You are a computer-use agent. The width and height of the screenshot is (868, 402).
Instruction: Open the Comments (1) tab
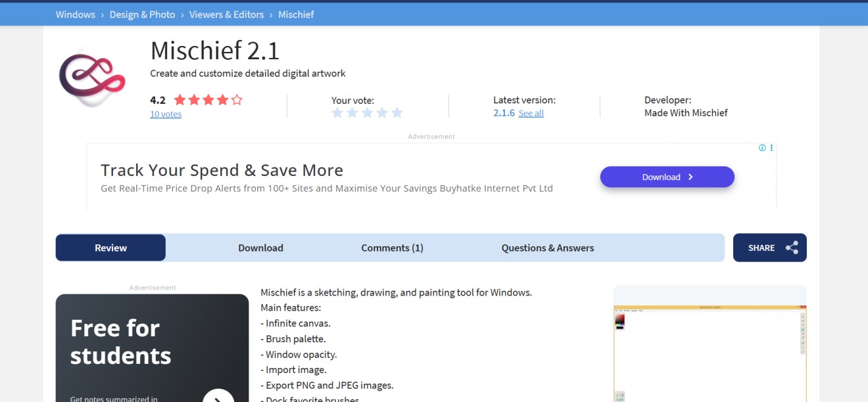[x=392, y=248]
